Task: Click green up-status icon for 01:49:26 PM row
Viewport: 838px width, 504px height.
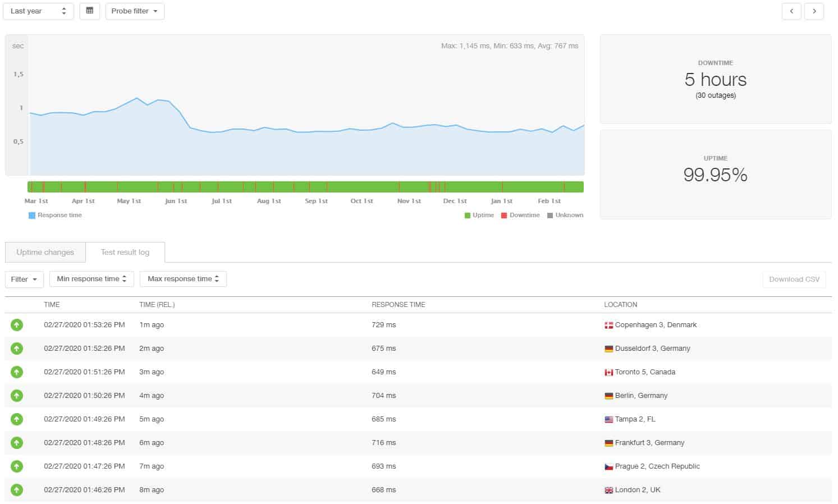Action: click(17, 419)
